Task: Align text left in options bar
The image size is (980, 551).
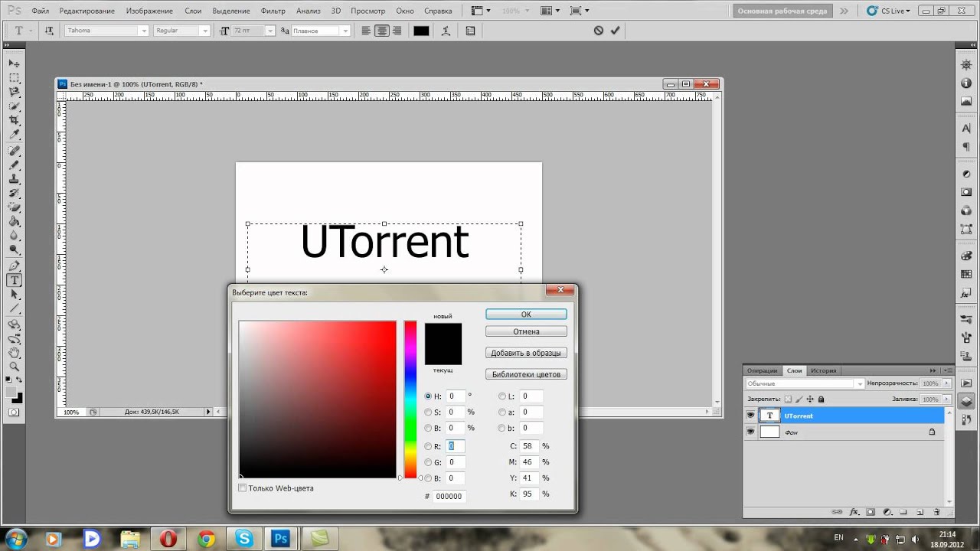Action: tap(366, 31)
